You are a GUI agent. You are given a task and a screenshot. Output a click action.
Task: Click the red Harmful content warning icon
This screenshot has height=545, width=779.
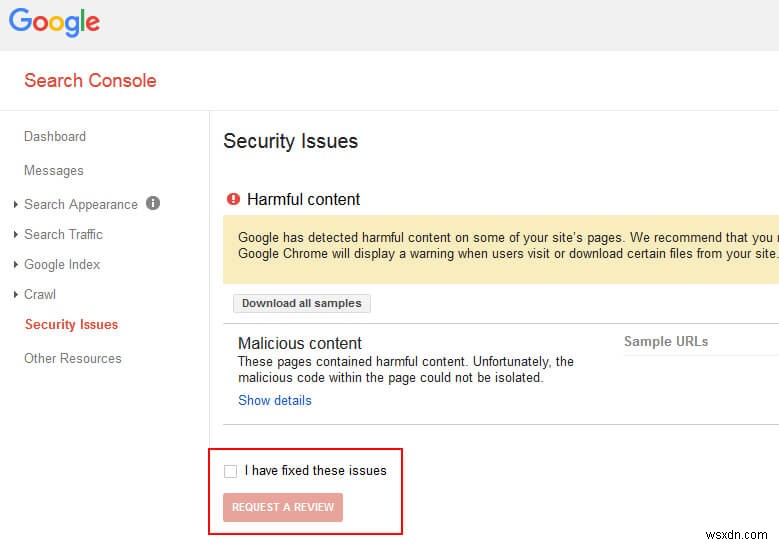click(x=234, y=199)
